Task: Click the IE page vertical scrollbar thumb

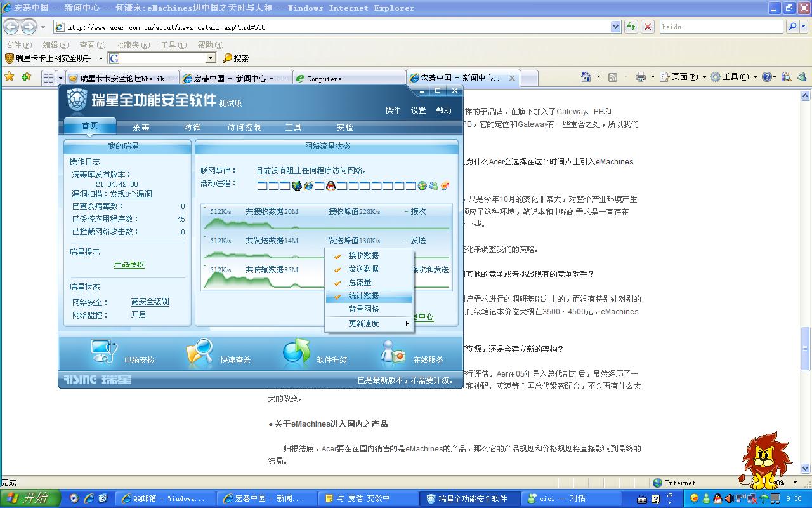Action: click(806, 349)
